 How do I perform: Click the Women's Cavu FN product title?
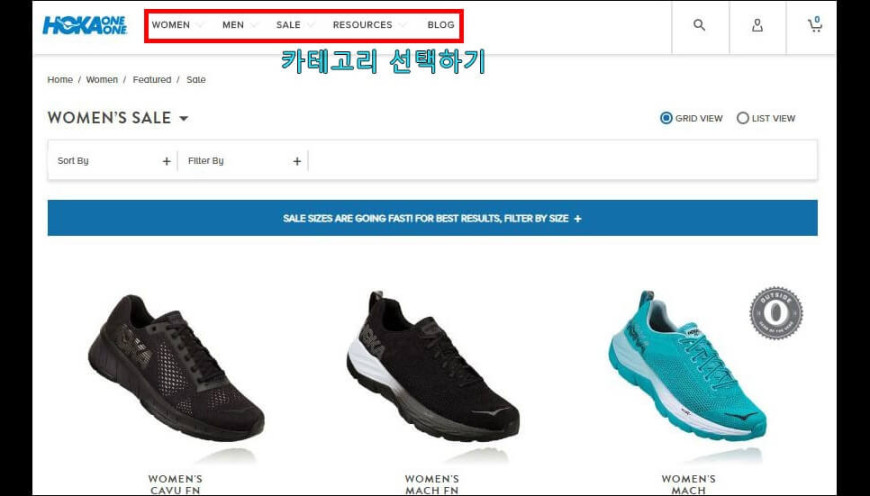point(175,484)
